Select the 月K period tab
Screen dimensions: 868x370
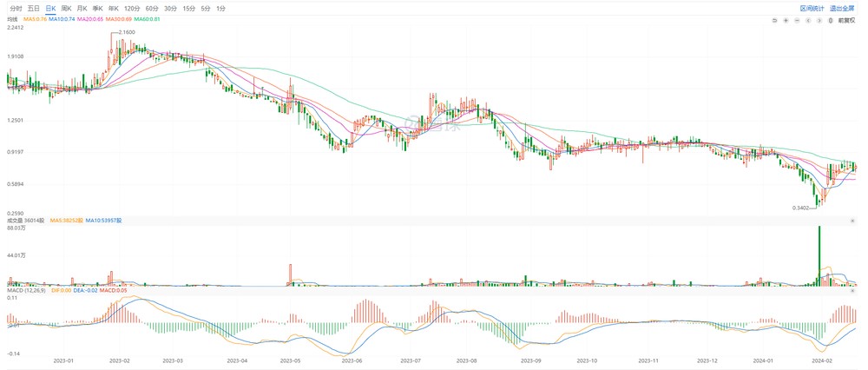82,8
